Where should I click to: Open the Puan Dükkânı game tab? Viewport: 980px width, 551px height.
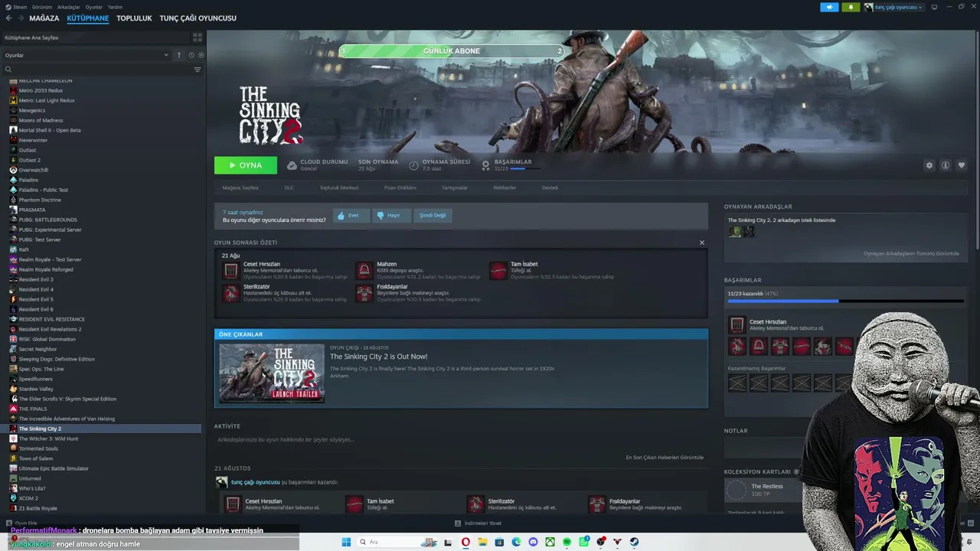(x=400, y=187)
